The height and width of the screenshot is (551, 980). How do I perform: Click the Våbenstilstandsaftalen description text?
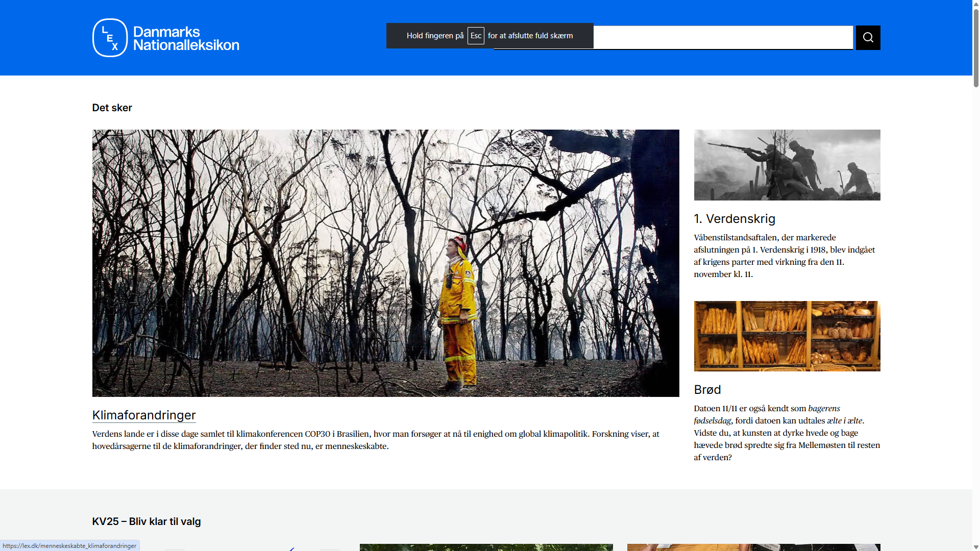tap(783, 256)
